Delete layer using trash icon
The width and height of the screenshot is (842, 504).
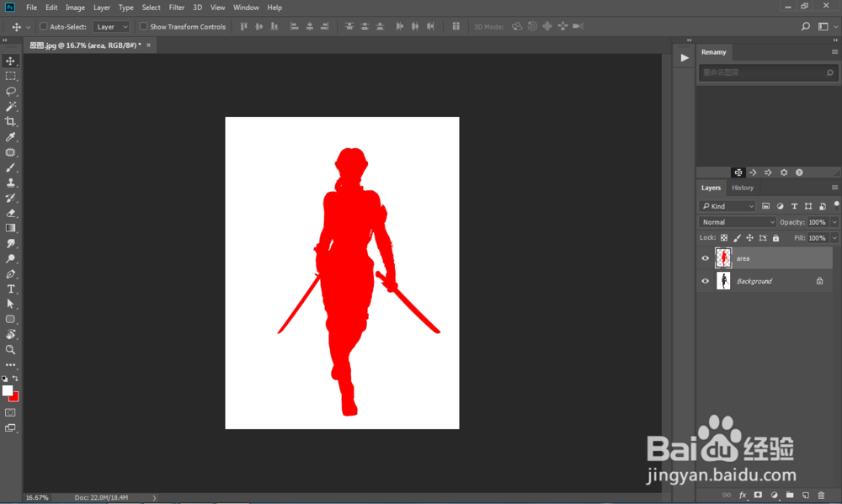pos(821,495)
